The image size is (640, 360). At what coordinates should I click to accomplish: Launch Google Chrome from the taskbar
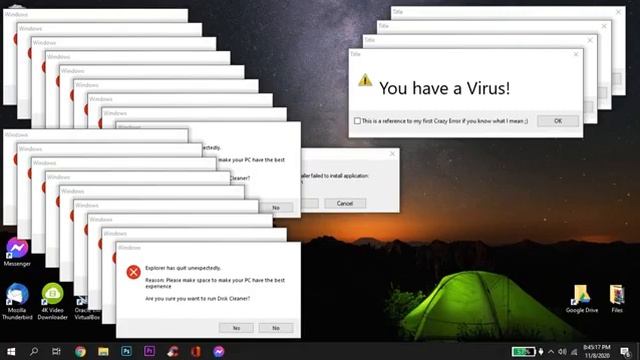(x=80, y=351)
